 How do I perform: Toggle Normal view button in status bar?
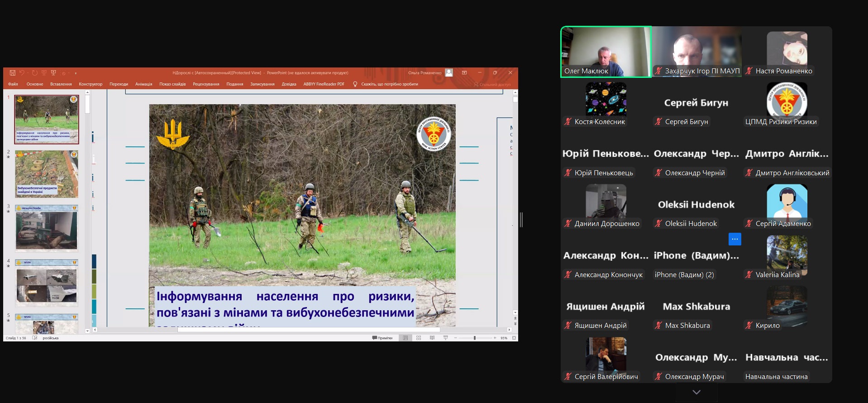(x=405, y=338)
